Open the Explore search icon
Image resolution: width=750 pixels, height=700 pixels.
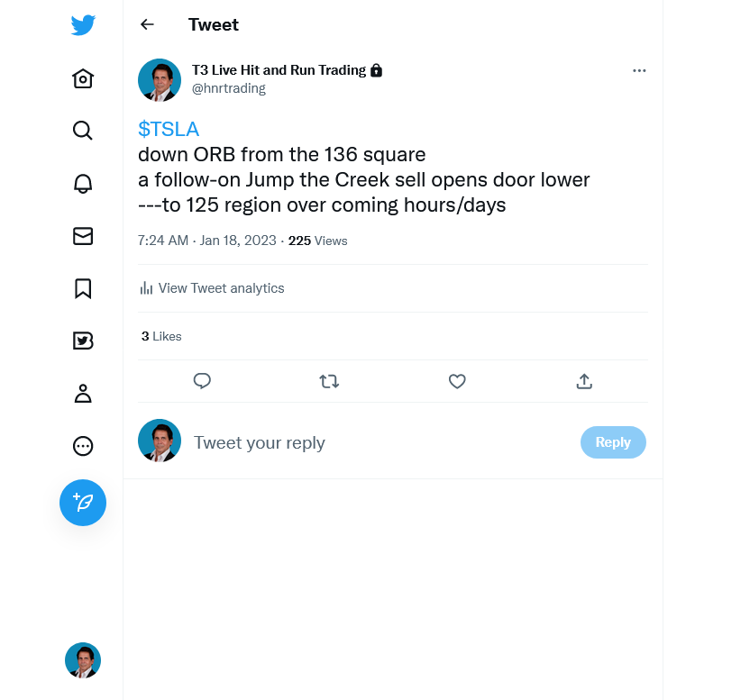pos(83,131)
